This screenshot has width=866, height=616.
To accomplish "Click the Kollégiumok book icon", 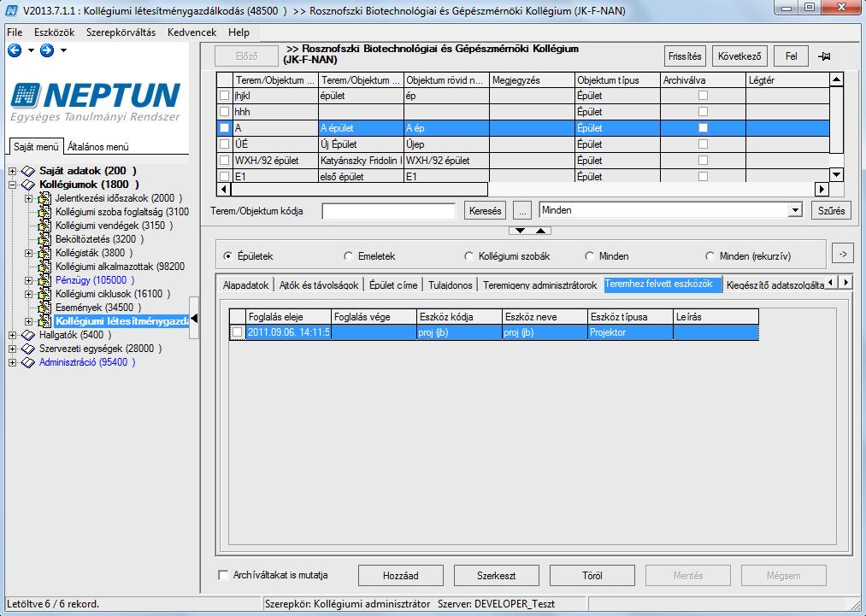I will (27, 185).
